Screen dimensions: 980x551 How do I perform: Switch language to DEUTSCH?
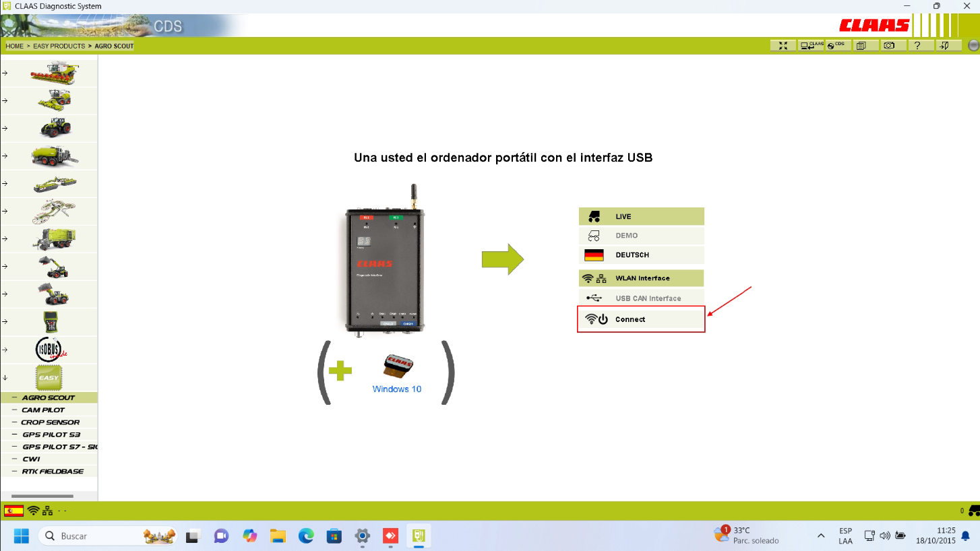pos(641,255)
